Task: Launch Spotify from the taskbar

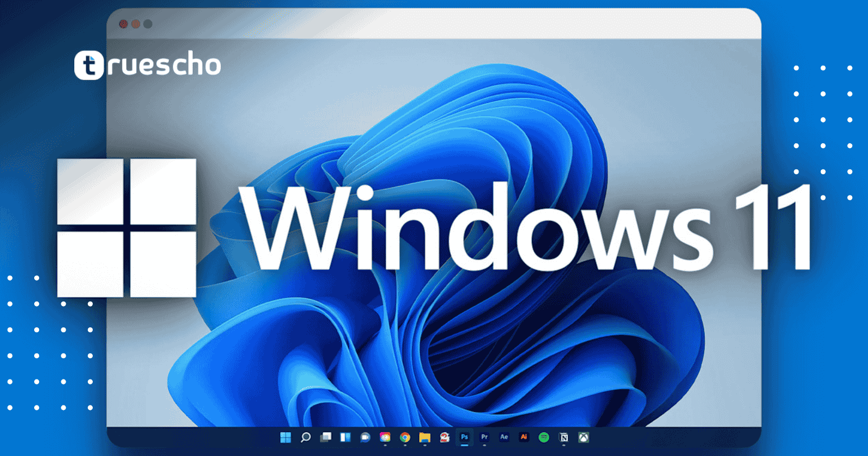Action: tap(544, 438)
